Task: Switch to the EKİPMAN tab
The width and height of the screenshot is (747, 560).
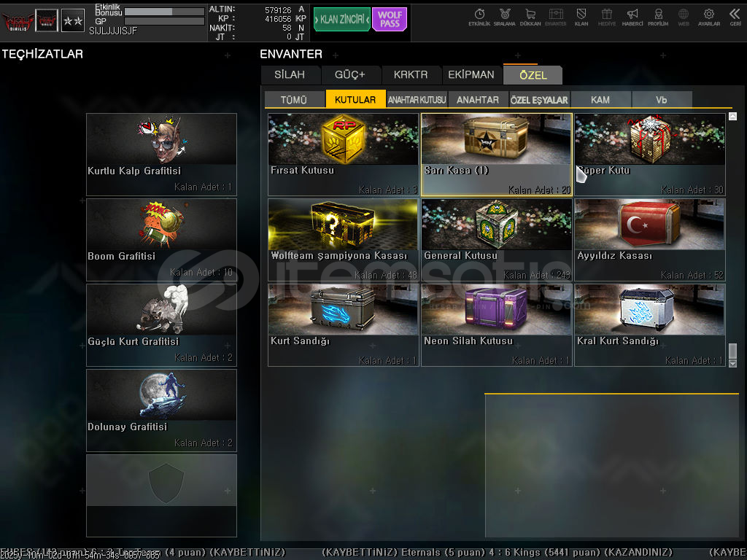Action: 471,75
